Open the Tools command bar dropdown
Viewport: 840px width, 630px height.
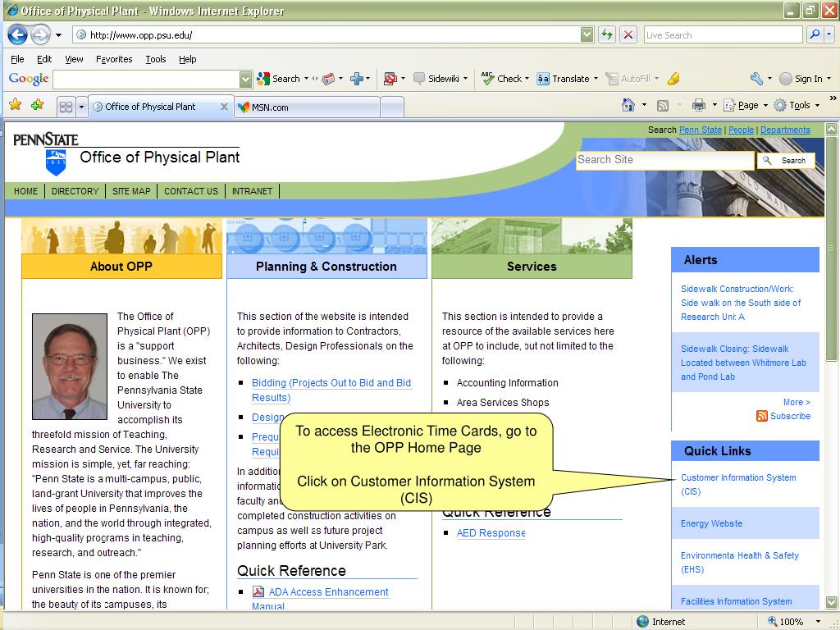pyautogui.click(x=797, y=105)
